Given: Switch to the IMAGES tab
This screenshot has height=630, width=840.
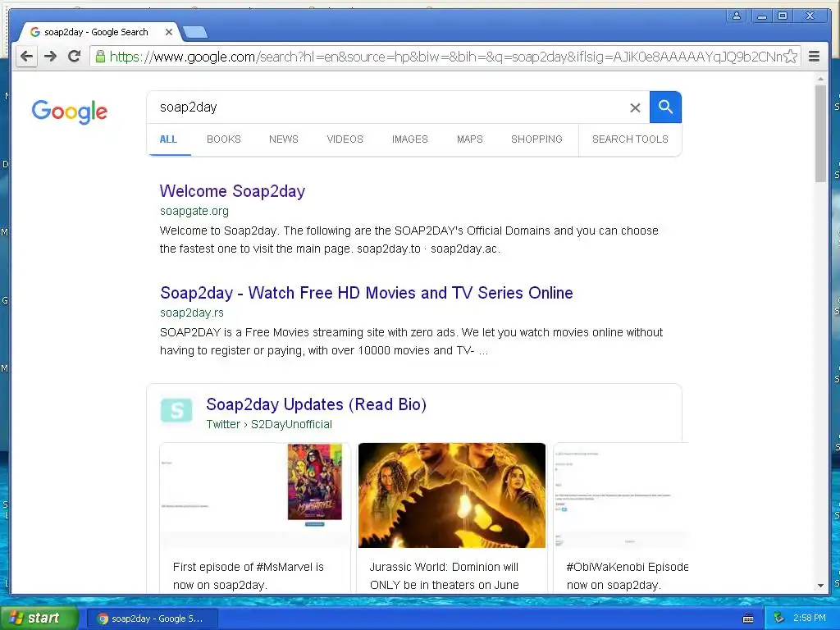Looking at the screenshot, I should pos(410,139).
